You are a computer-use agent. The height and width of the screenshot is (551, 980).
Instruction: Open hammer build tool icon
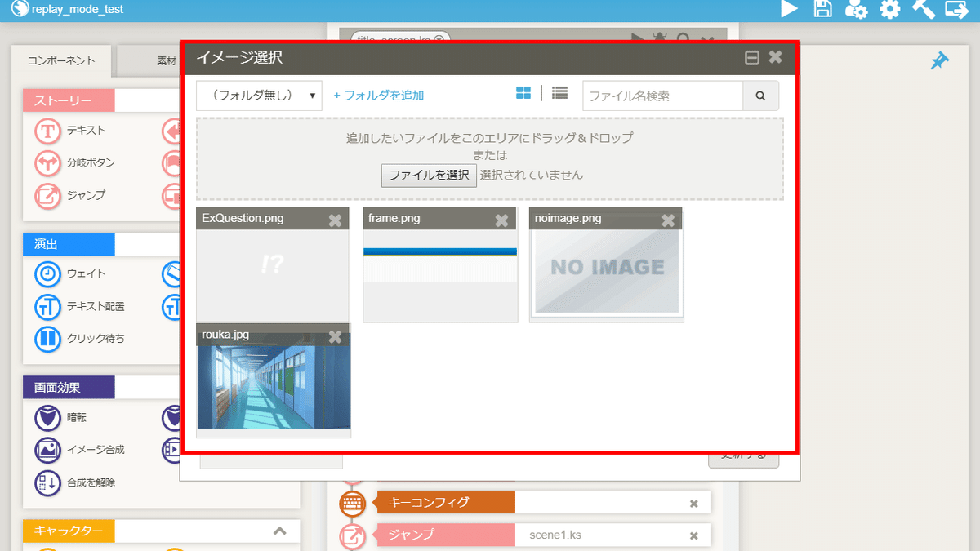(x=923, y=10)
